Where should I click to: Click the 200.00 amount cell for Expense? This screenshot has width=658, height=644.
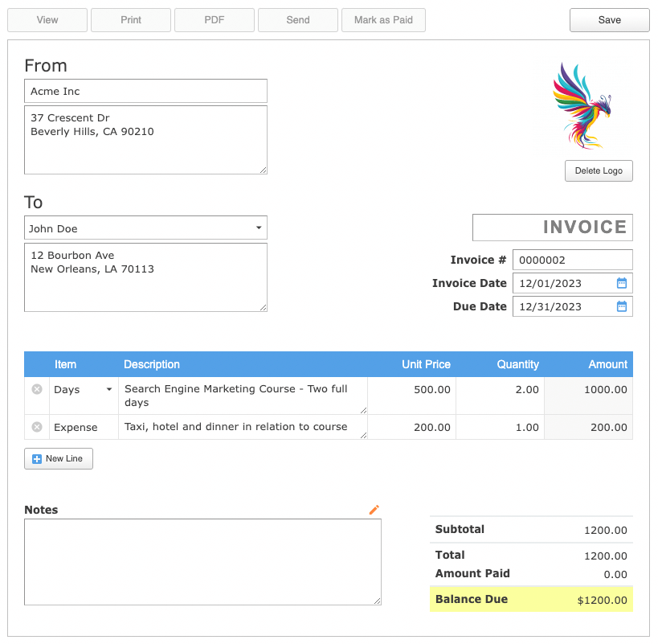589,428
